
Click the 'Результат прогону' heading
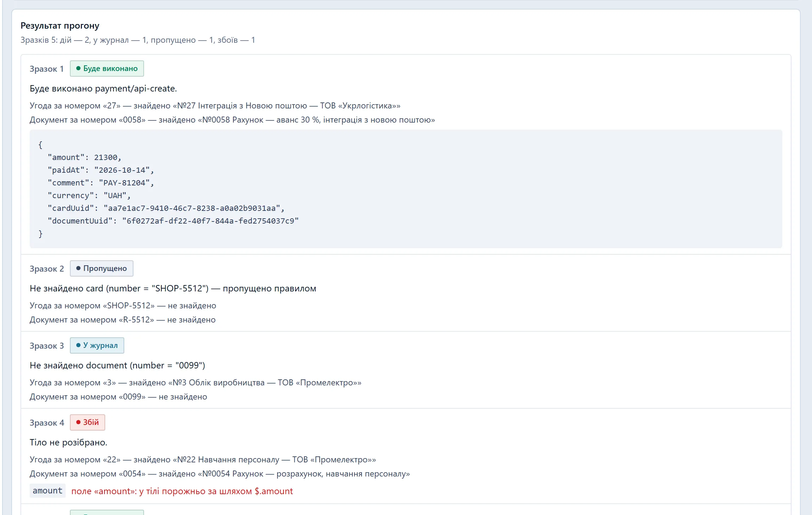point(60,25)
